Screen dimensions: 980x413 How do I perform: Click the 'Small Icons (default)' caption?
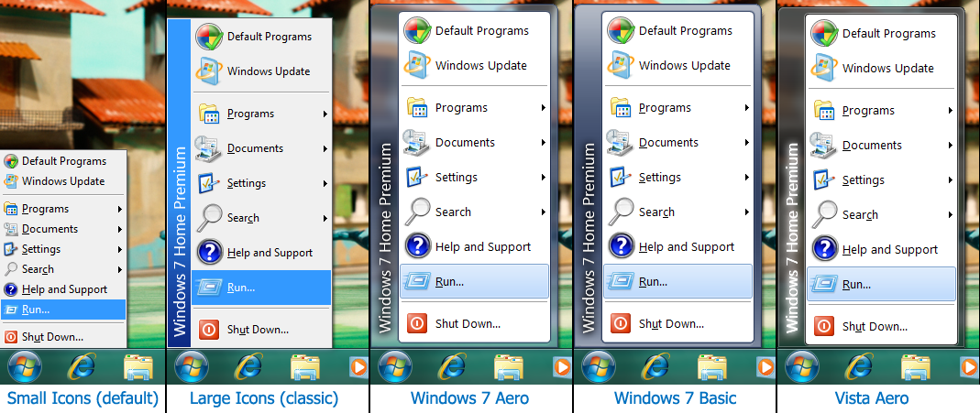83,398
